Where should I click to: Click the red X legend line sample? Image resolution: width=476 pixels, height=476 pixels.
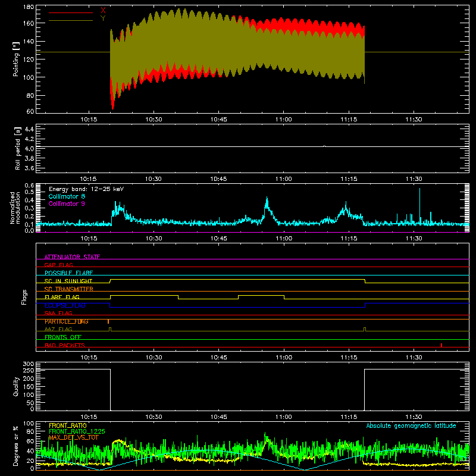tap(71, 12)
